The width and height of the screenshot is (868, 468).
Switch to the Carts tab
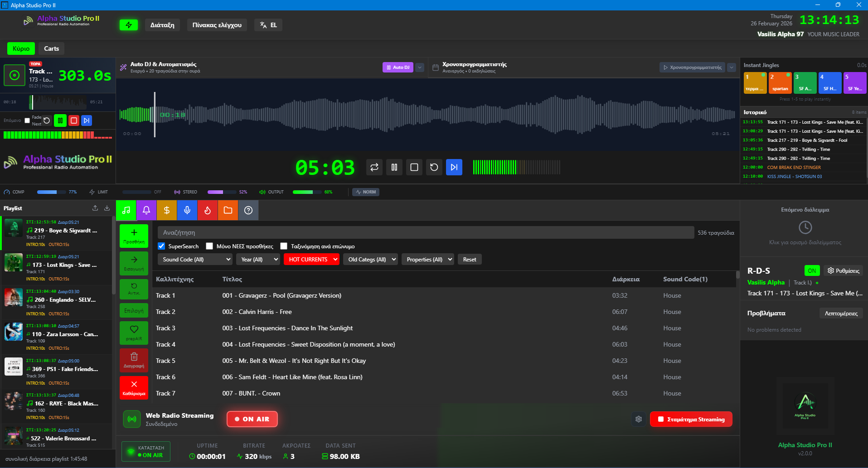[x=51, y=48]
